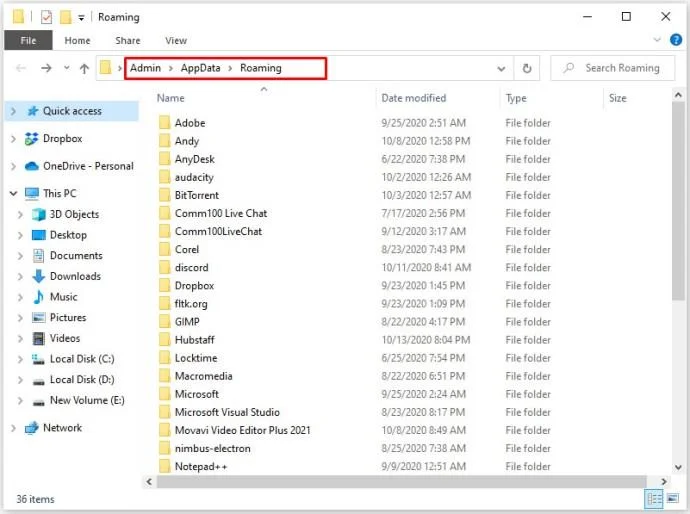Select Movavi Video Editor Plus 2021 folder

click(x=242, y=430)
